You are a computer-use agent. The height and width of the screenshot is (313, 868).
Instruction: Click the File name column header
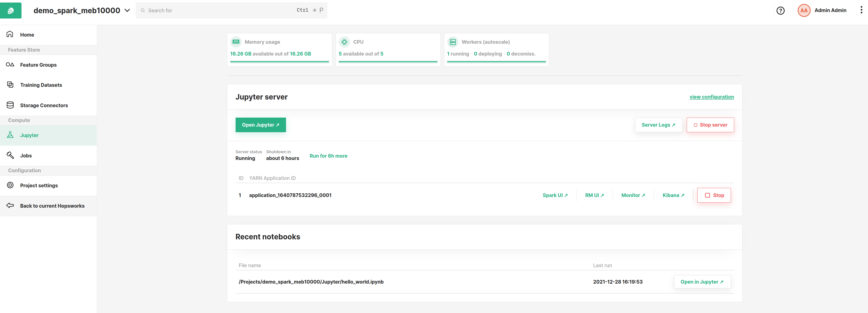(250, 266)
